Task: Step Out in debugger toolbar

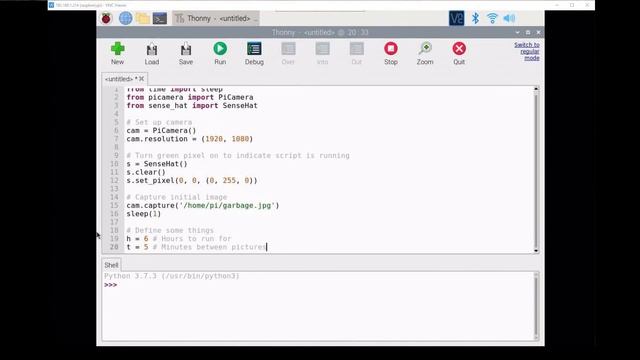Action: (357, 53)
